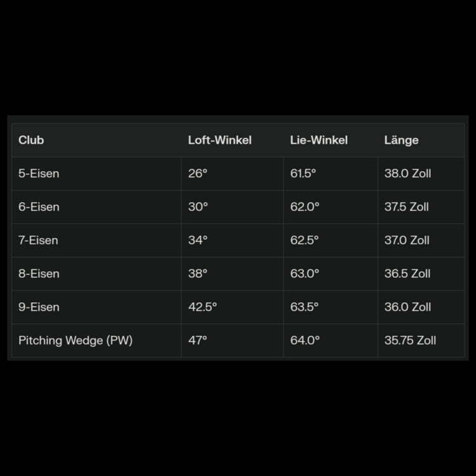Click the 35.75 Zoll length cell
Viewport: 476px width, 476px height.
pyautogui.click(x=410, y=340)
